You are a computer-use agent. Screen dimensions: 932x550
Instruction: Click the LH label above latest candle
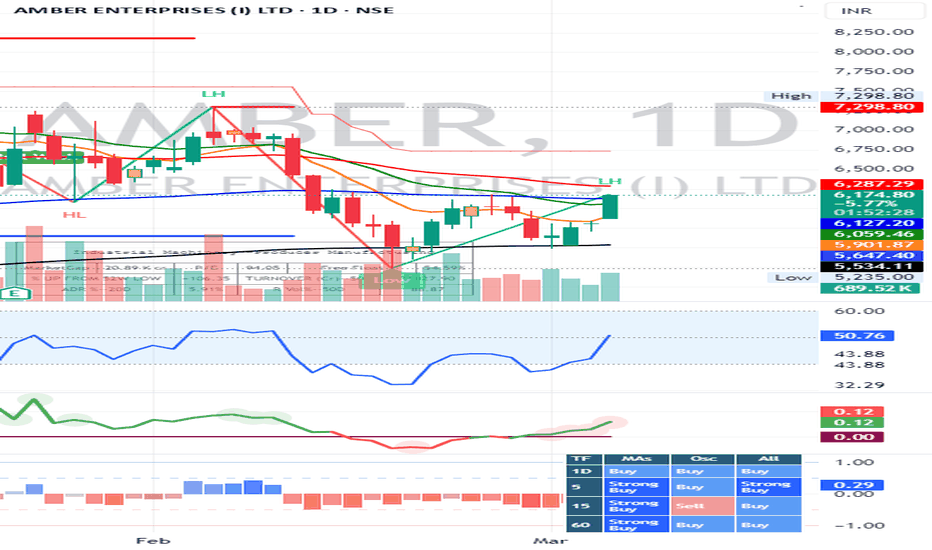(610, 181)
